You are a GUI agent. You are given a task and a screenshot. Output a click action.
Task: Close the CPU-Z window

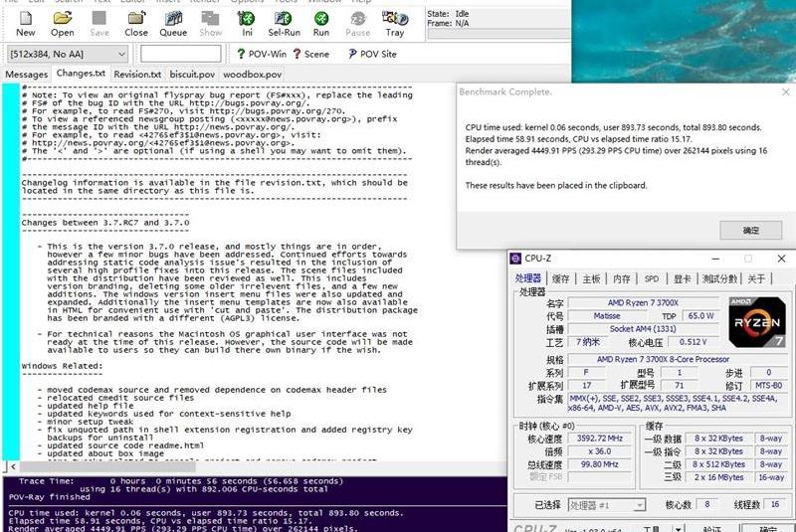(781, 259)
